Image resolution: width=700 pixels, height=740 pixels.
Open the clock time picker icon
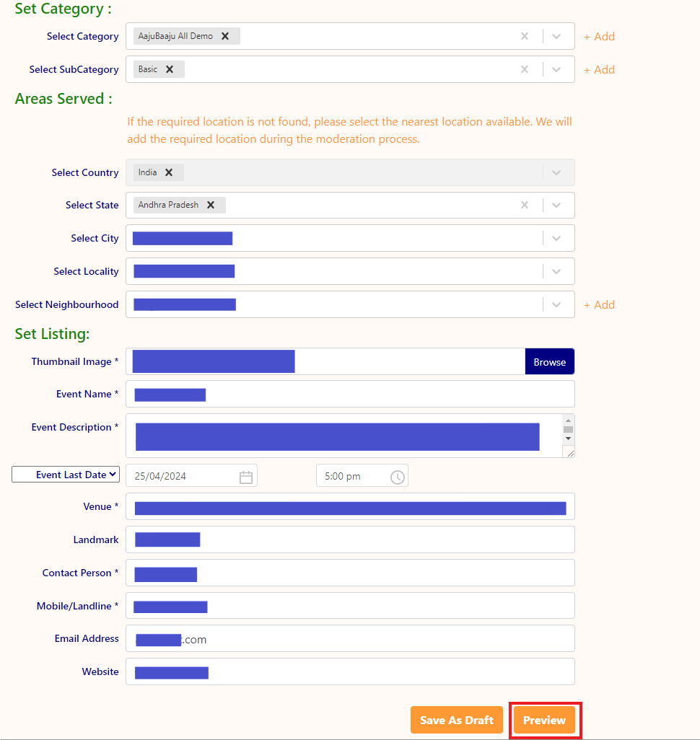point(397,477)
